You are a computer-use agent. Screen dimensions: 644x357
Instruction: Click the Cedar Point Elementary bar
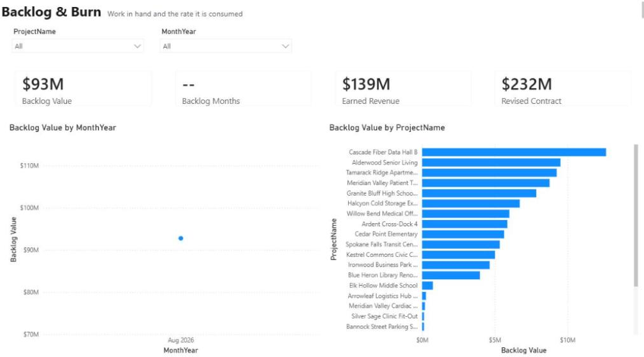(x=463, y=234)
